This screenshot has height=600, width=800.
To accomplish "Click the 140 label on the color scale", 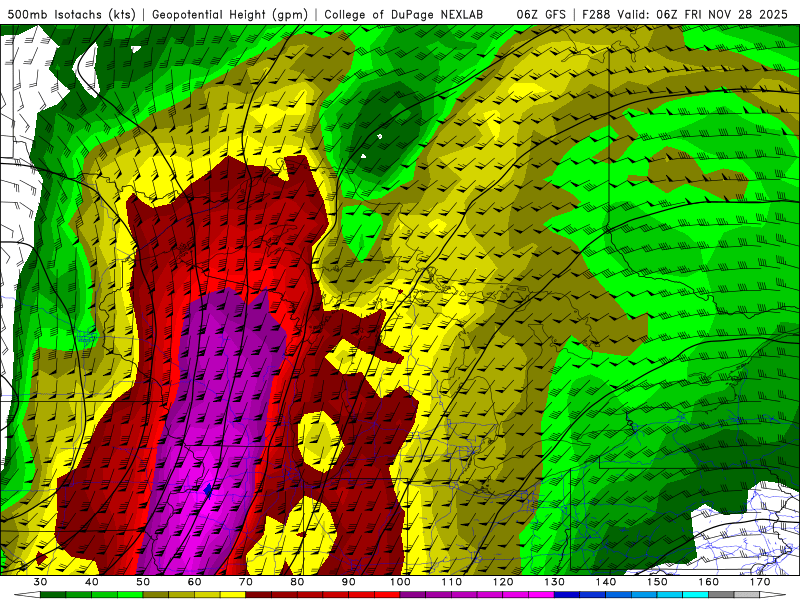I will pyautogui.click(x=606, y=582).
